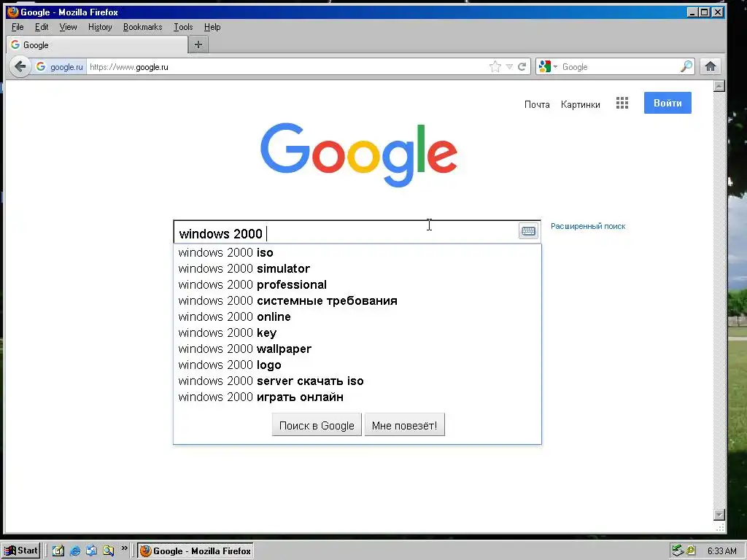Open Google apps grid icon
This screenshot has width=747, height=560.
point(622,104)
